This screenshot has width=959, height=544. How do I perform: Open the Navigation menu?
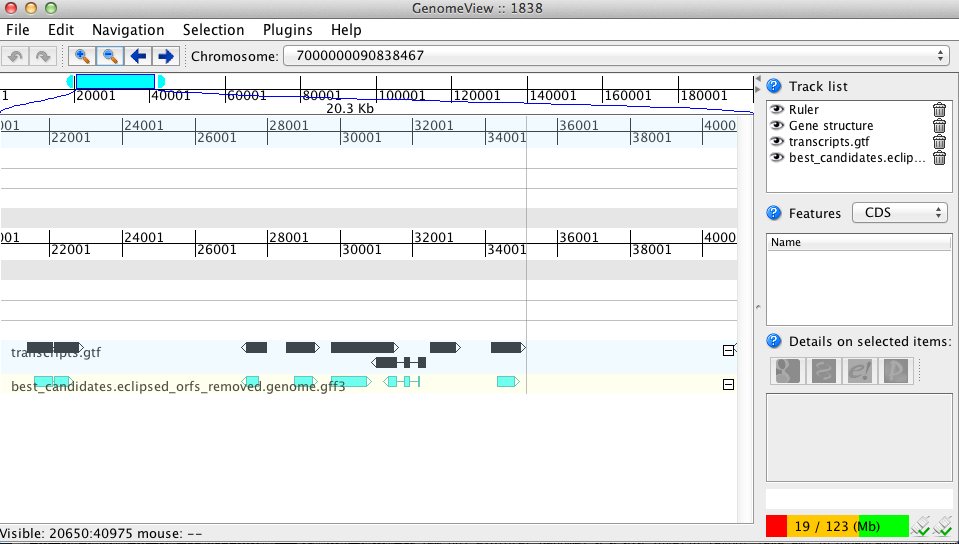tap(128, 30)
